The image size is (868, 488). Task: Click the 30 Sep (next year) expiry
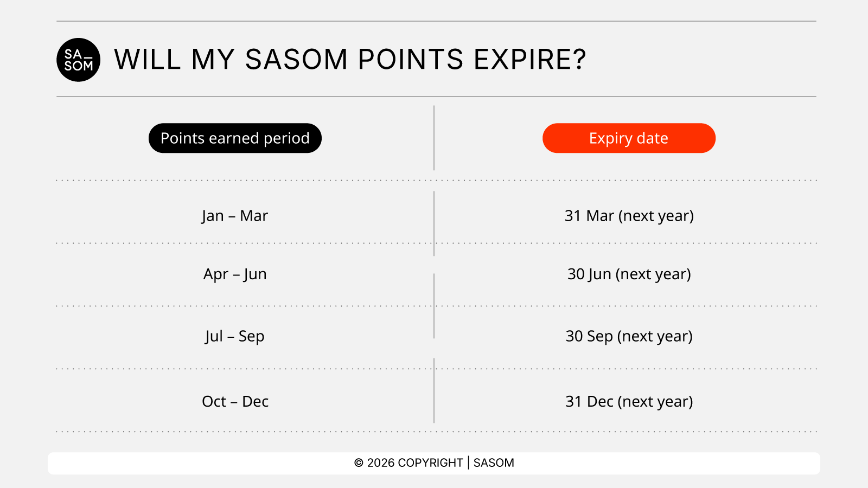[629, 336]
